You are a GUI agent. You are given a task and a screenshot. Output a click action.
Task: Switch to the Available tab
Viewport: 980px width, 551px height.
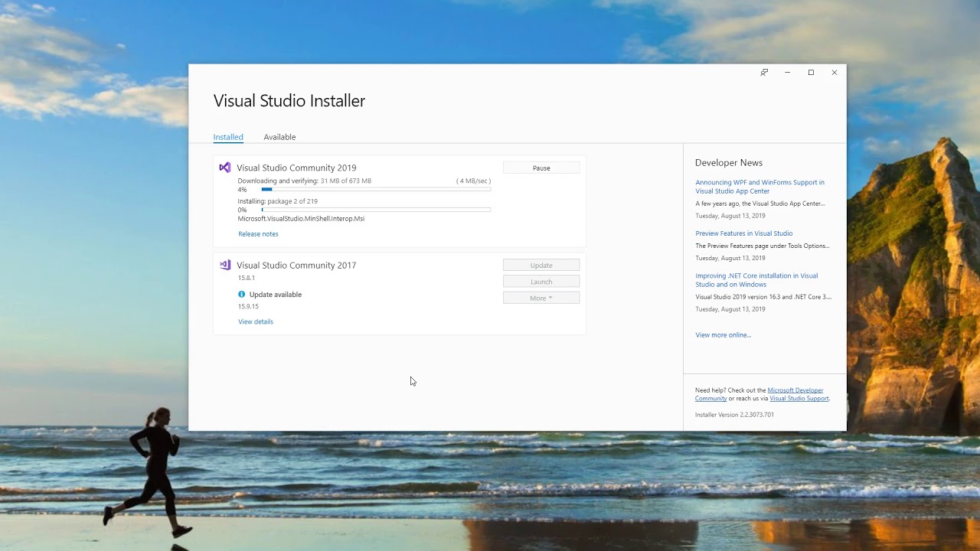click(x=279, y=137)
